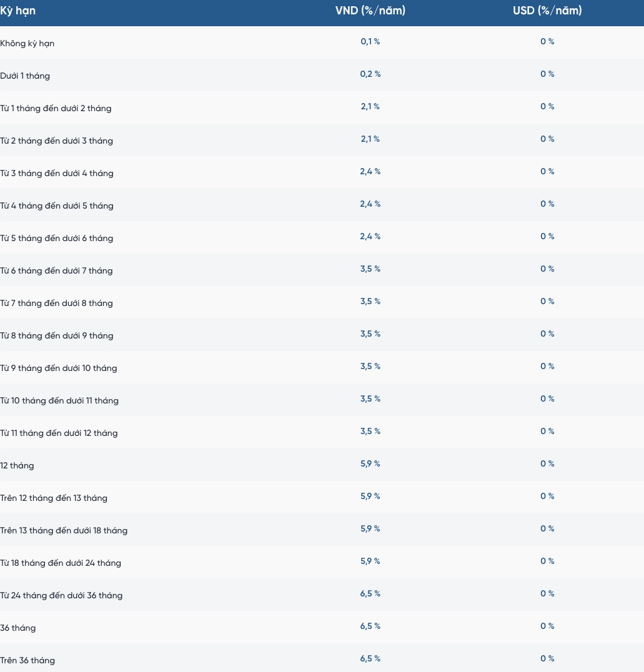
Task: Select Từ 3 tháng đến dưới 4 tháng
Action: [57, 174]
